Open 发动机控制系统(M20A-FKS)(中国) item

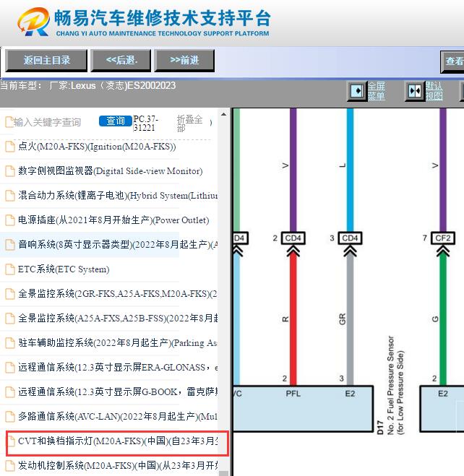(x=118, y=465)
